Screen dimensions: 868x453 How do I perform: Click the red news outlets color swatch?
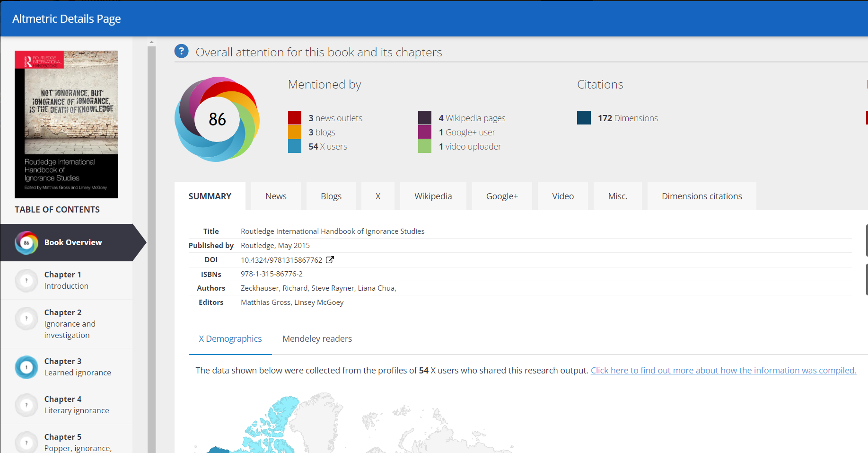[295, 118]
